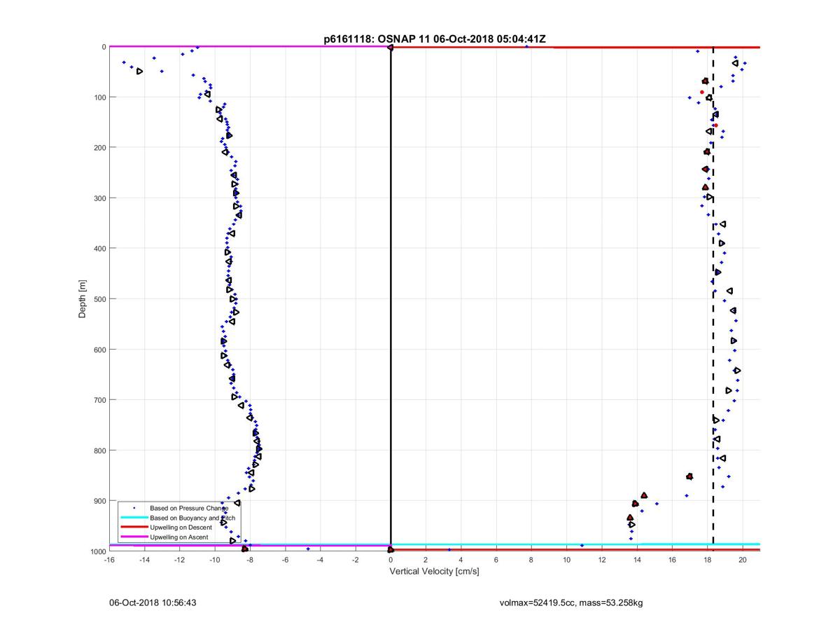Screen dimensions: 840x620
Task: Click the velocity axis tick label "6"
Action: (496, 560)
